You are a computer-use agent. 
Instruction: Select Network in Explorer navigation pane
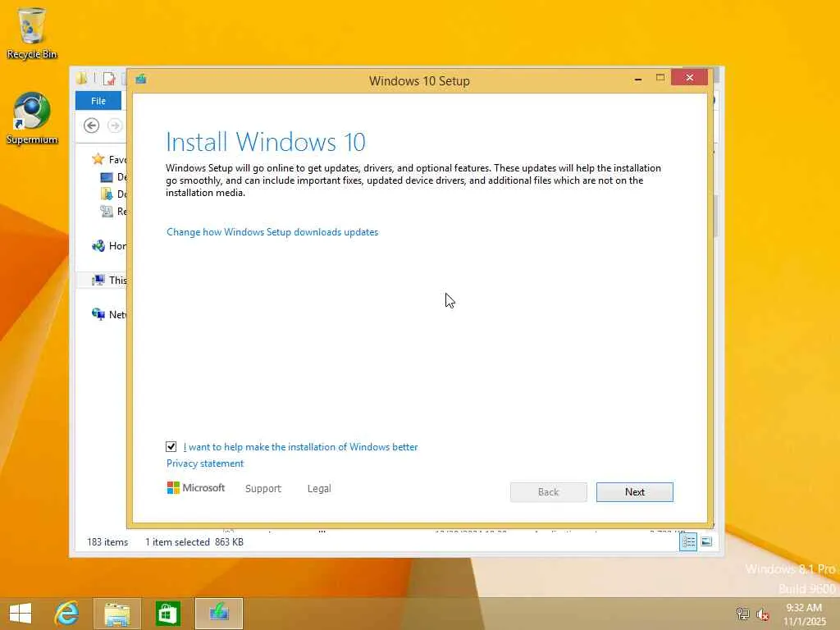click(109, 314)
